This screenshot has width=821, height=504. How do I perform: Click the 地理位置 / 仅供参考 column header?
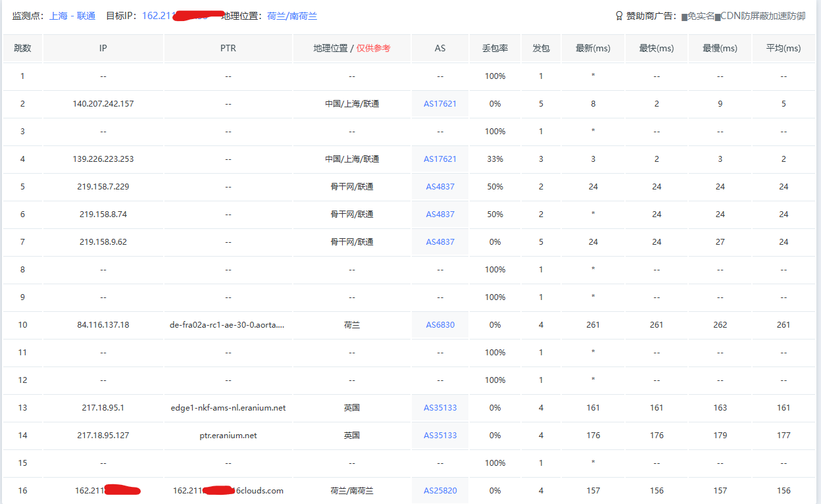pyautogui.click(x=352, y=49)
